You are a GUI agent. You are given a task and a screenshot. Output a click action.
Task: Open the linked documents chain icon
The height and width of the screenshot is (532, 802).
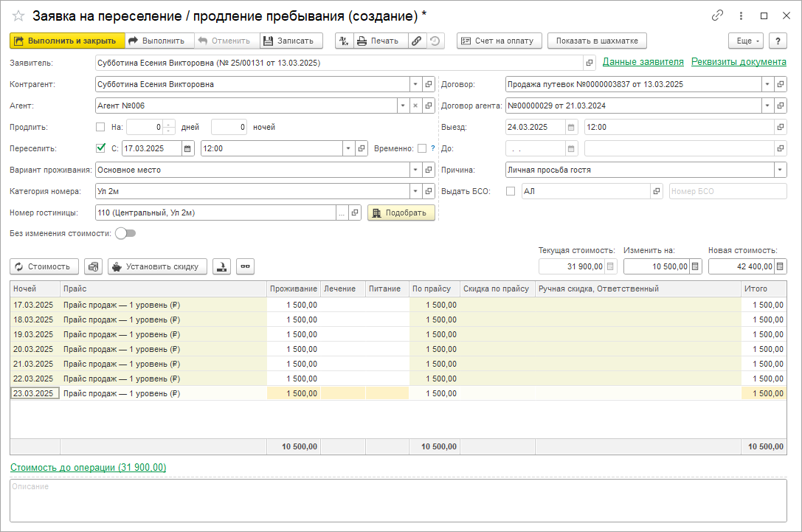point(417,41)
